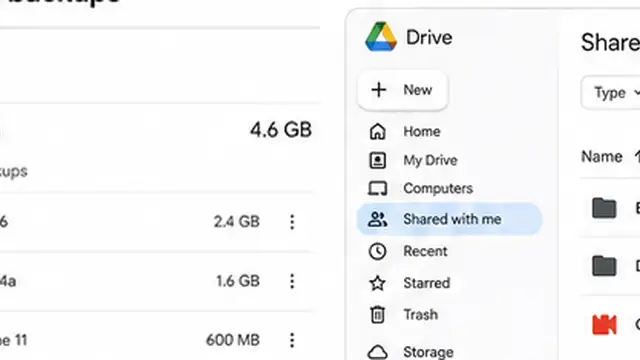Click the 4.6 GB total size text
The height and width of the screenshot is (360, 640).
click(x=281, y=130)
